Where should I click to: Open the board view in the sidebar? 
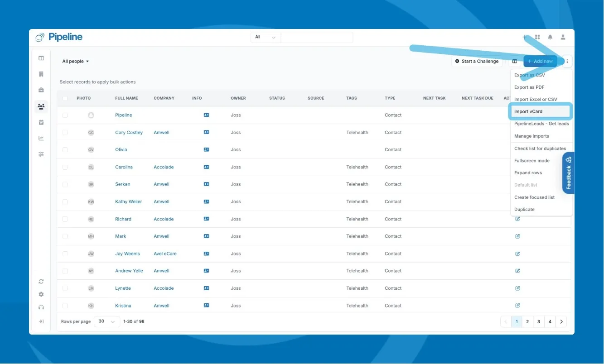(41, 58)
